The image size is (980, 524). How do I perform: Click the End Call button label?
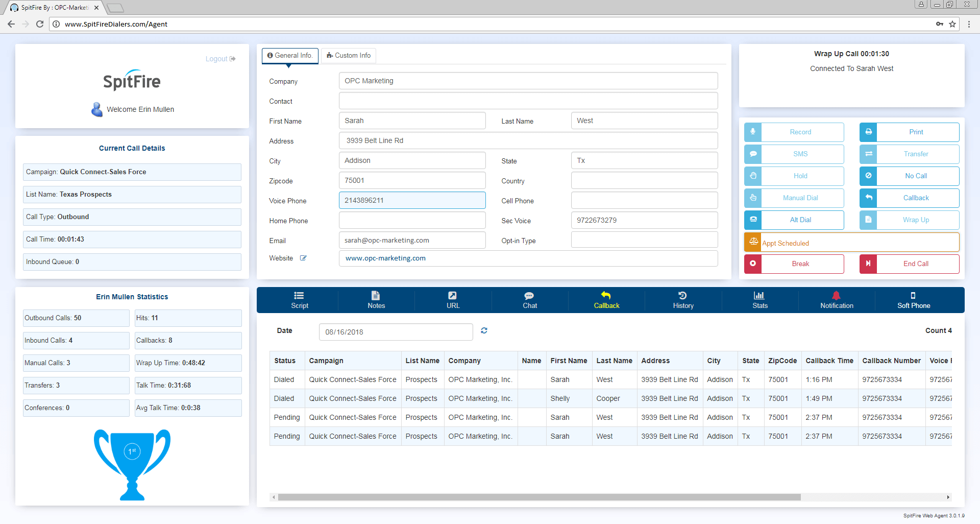[916, 264]
